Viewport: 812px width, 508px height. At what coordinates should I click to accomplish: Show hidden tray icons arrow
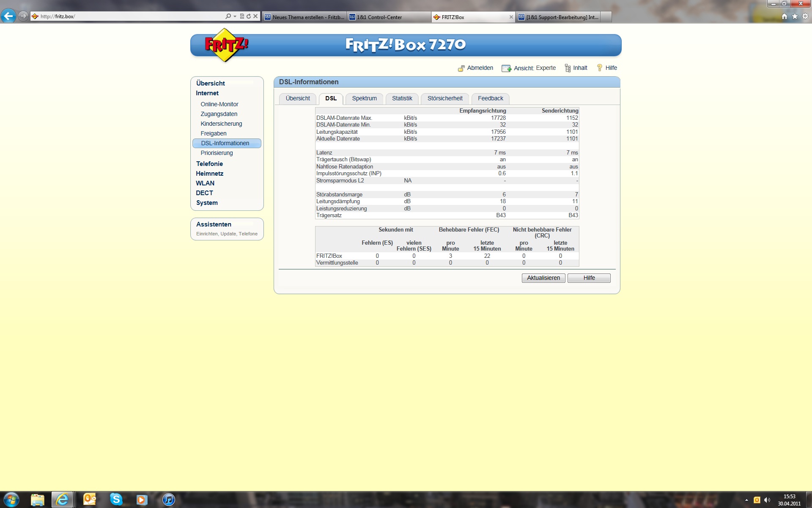(x=746, y=500)
